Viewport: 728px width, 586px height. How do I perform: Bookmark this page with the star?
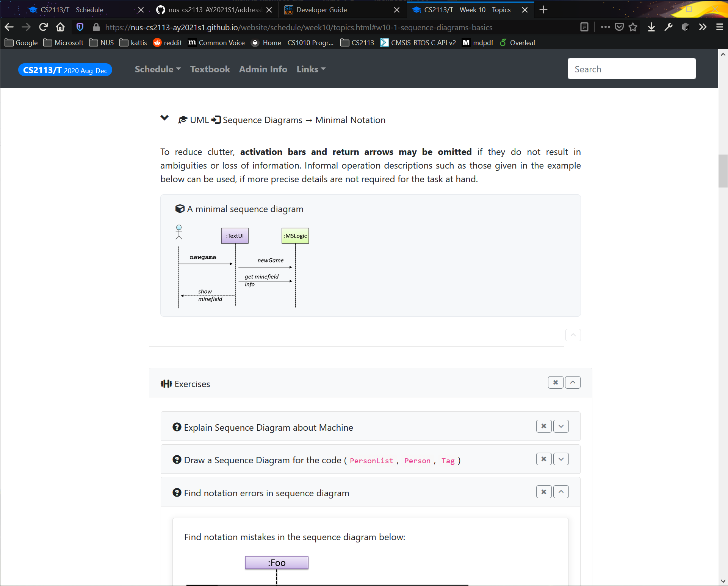[x=633, y=27]
